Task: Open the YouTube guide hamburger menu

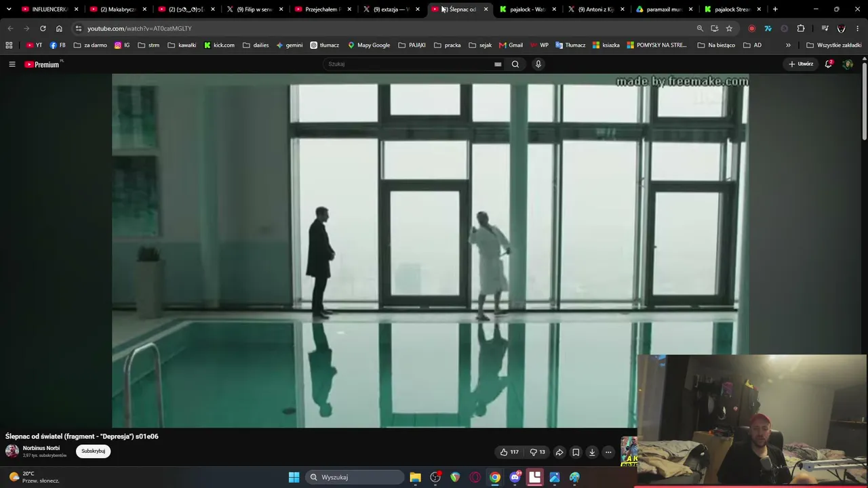Action: (12, 64)
